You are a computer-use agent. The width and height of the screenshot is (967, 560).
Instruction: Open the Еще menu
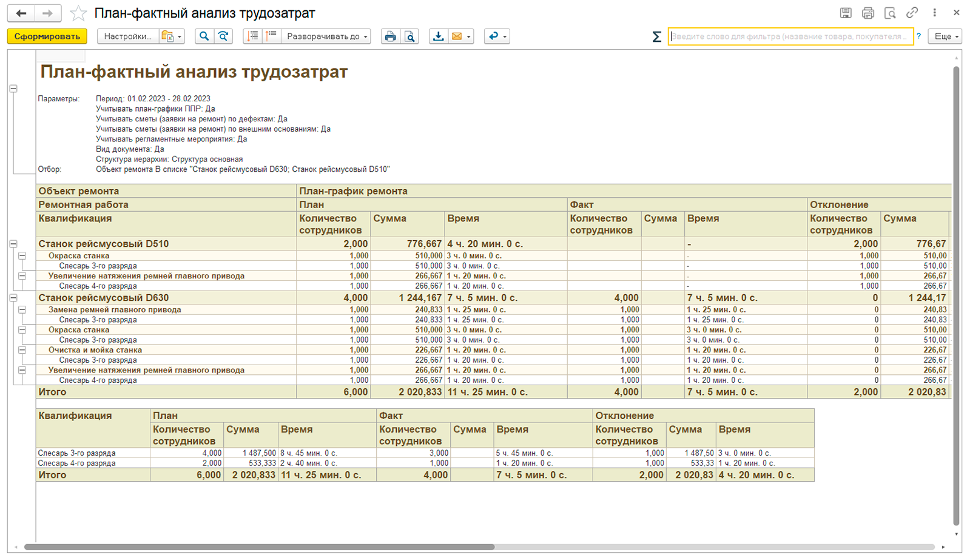coord(946,36)
